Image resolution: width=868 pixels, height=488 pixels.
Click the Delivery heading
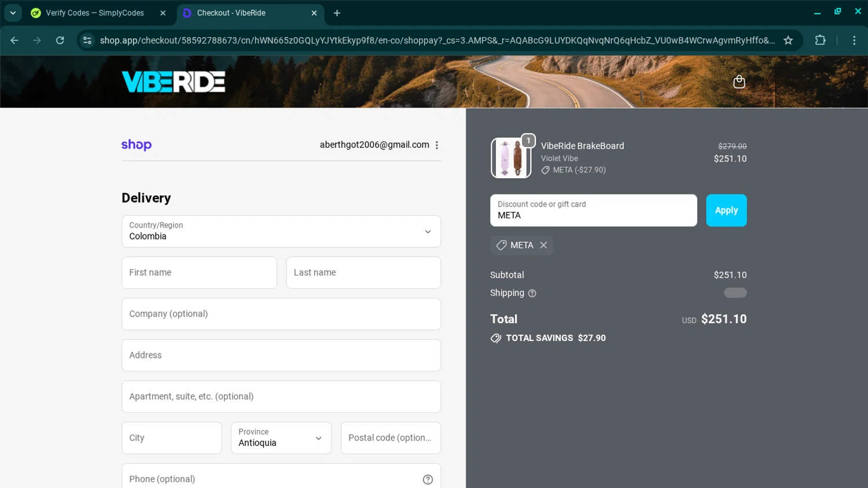146,198
